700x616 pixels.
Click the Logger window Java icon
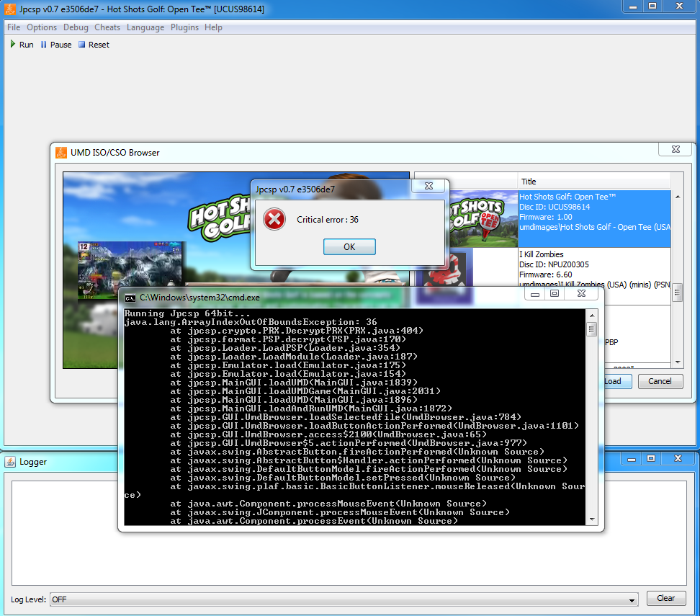pyautogui.click(x=11, y=462)
